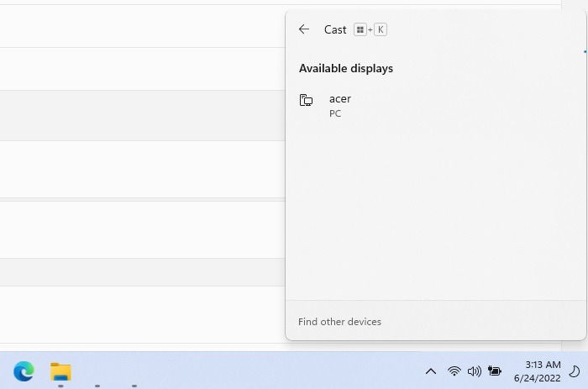Click the Windows key shortcut badge
The height and width of the screenshot is (389, 588).
[x=360, y=29]
